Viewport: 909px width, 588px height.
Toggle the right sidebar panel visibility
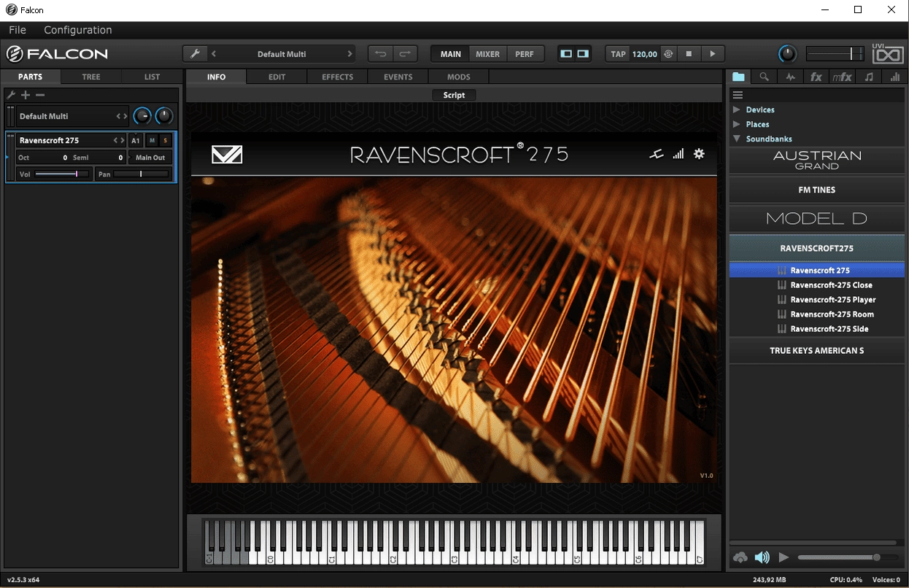tap(583, 54)
